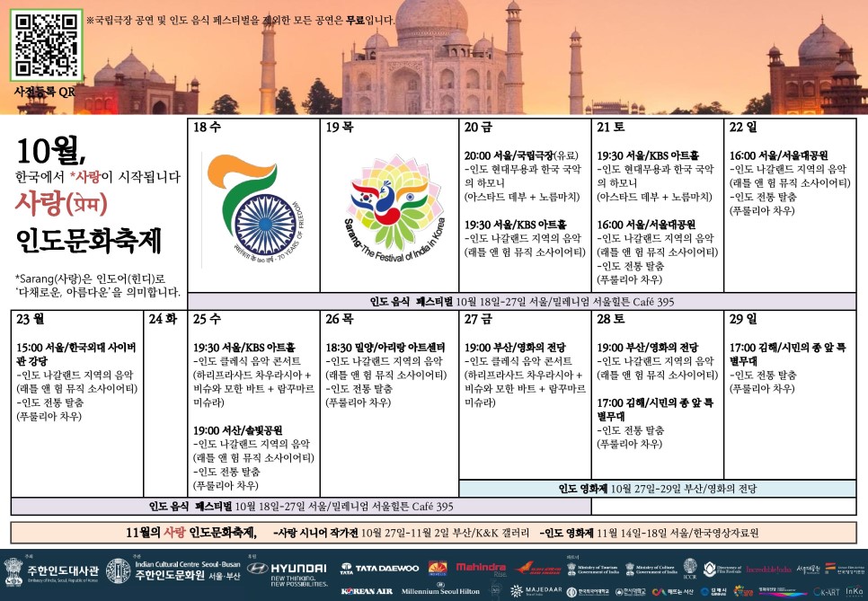Click the Incredible India logo
Screen dimensions: 868x601
[x=769, y=569]
